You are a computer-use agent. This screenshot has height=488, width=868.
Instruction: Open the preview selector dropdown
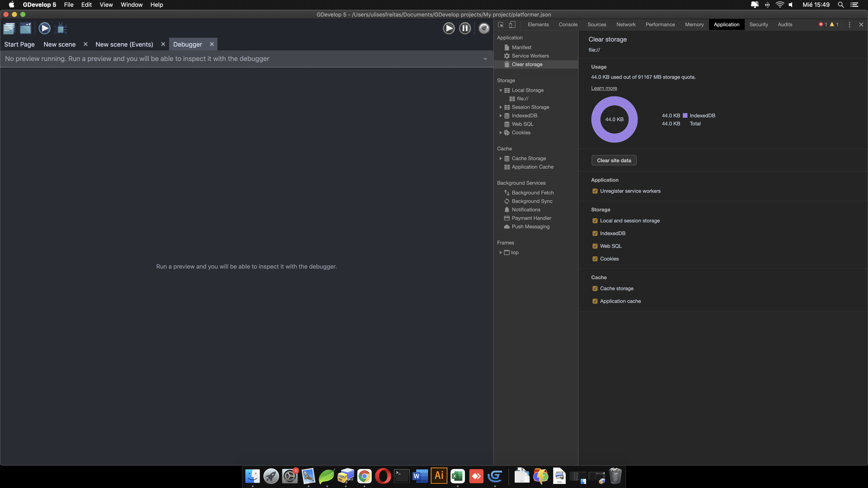(485, 59)
